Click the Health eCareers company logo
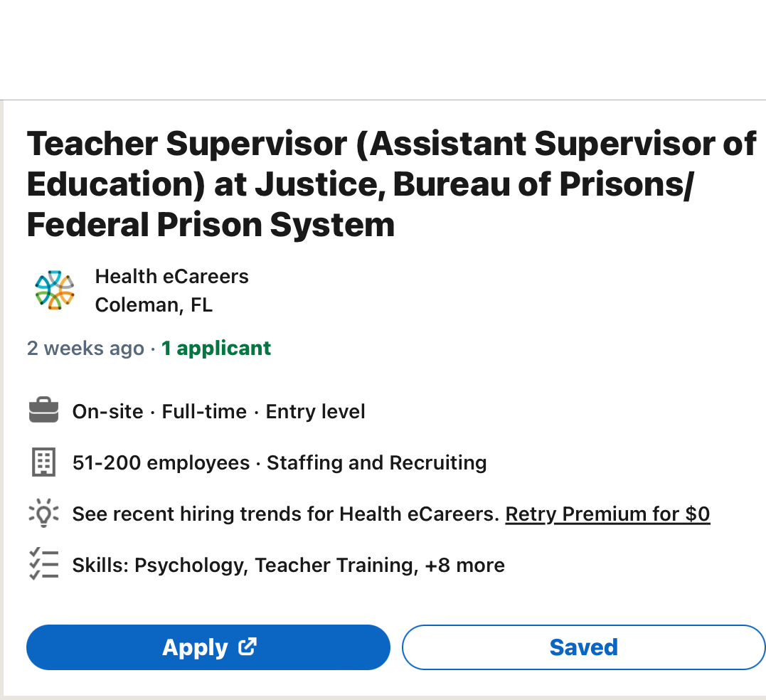 pyautogui.click(x=55, y=290)
